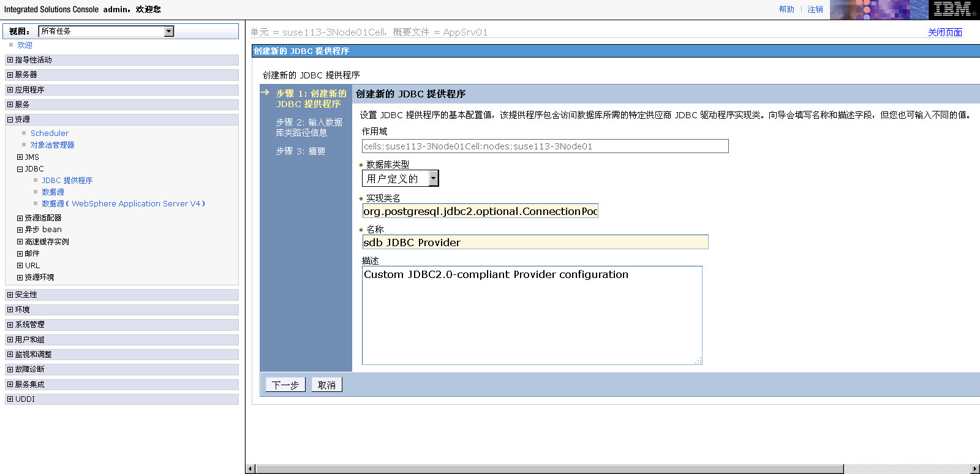Viewport: 980px width, 474px height.
Task: Expand the 服务 section
Action: (x=10, y=105)
